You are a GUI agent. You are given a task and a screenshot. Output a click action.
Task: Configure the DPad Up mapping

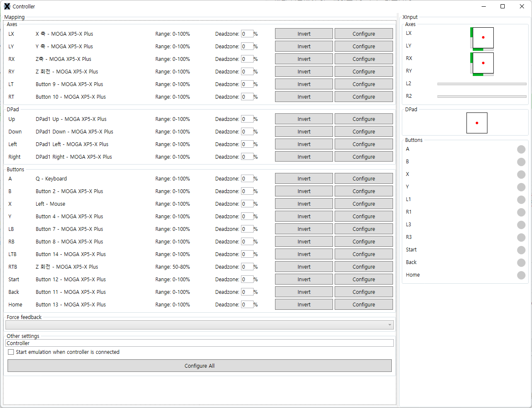364,119
